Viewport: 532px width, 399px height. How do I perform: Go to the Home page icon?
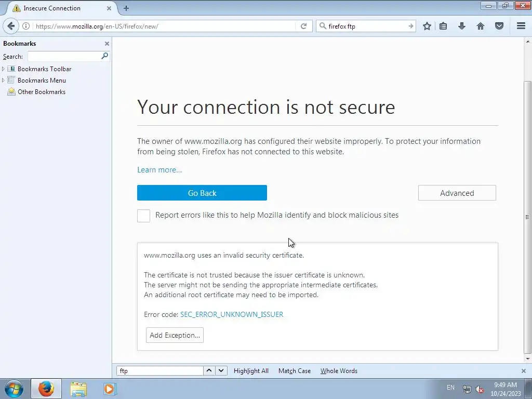pyautogui.click(x=481, y=26)
